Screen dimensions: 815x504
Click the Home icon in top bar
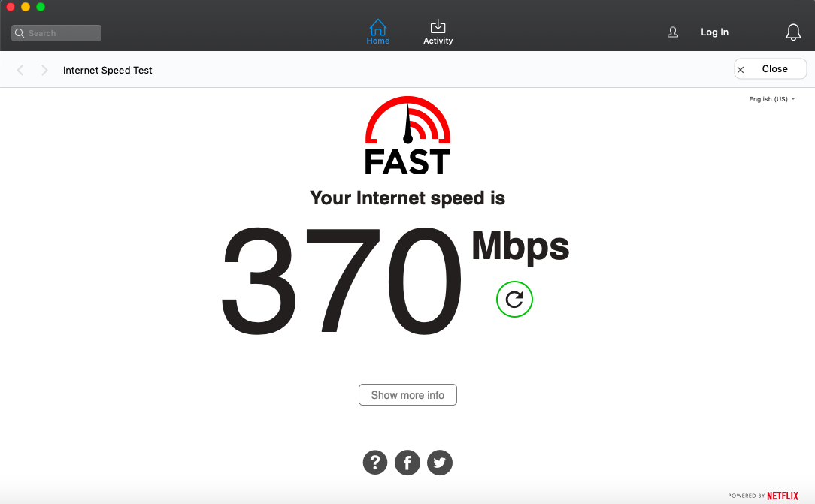pyautogui.click(x=378, y=27)
